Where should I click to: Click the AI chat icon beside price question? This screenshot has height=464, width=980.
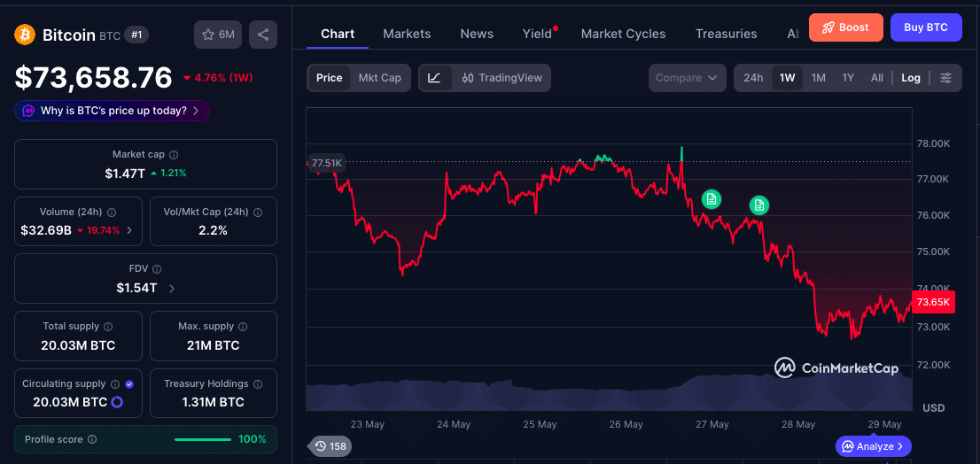click(28, 112)
